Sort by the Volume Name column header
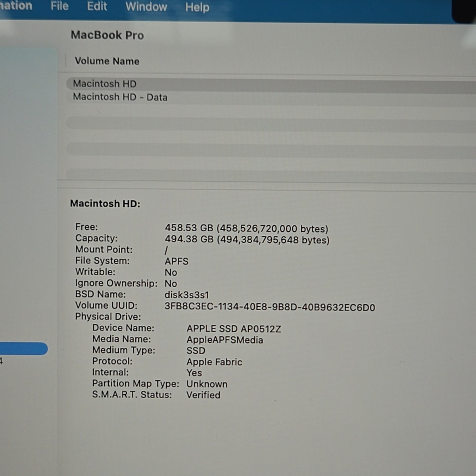The width and height of the screenshot is (476, 476). click(107, 61)
